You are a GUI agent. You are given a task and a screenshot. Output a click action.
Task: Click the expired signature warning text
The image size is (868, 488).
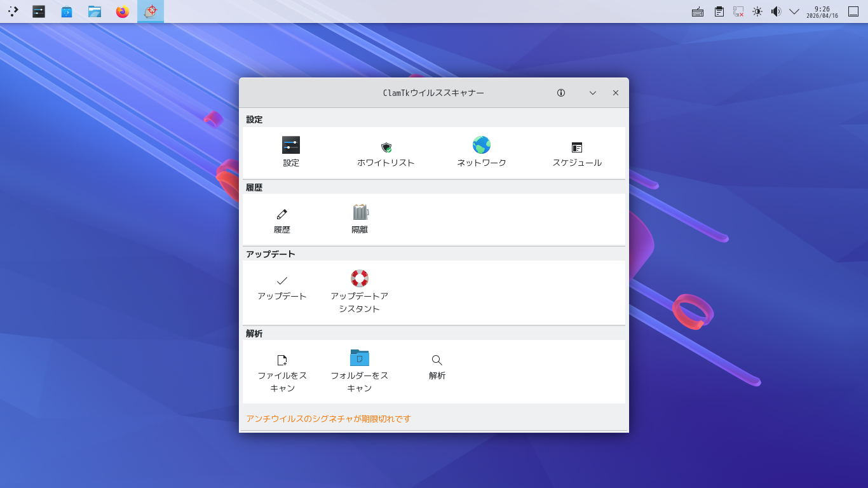329,419
